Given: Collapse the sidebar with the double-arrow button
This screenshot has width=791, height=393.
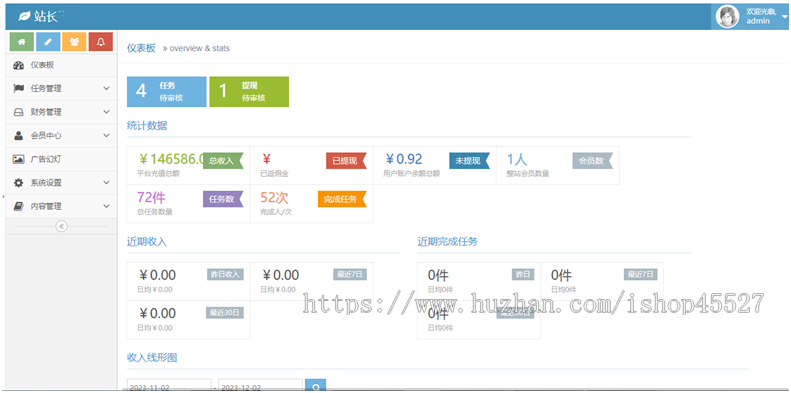Looking at the screenshot, I should [62, 226].
